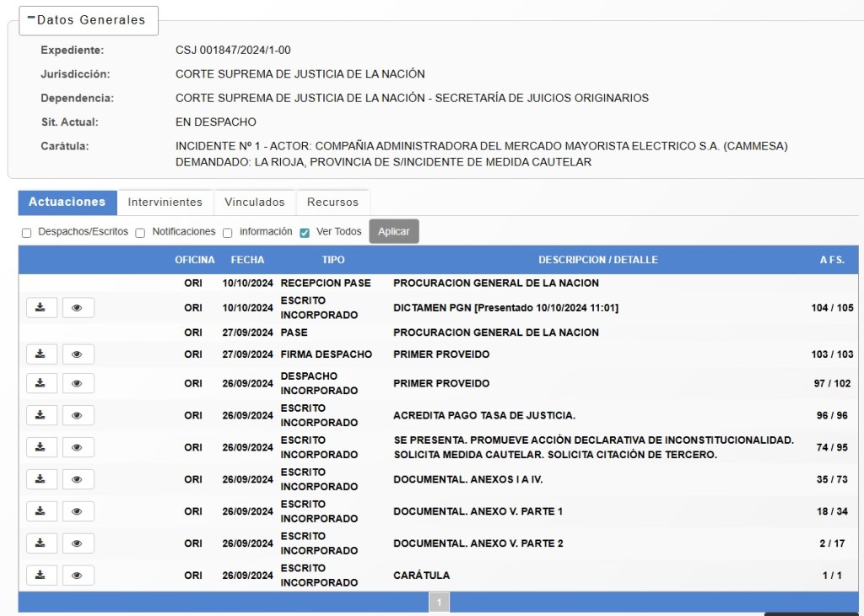Viewport: 864px width, 616px height.
Task: Select expediente number CSJ 001847/2024/1-00
Action: (x=233, y=50)
